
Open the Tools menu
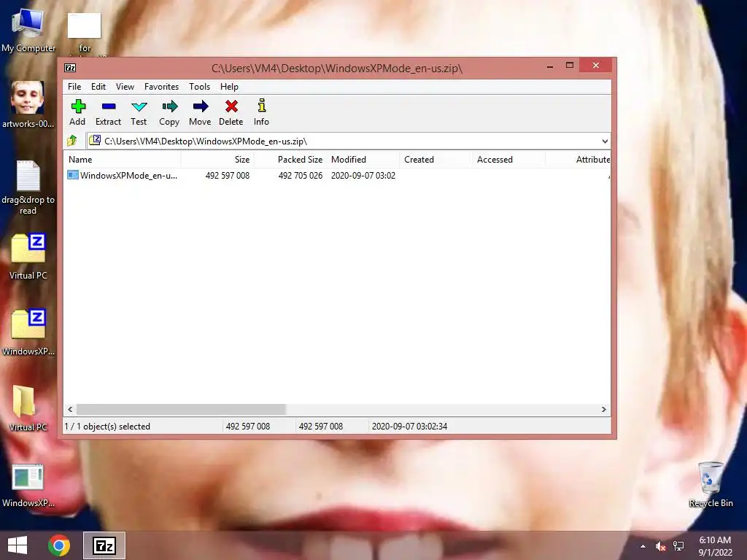coord(200,87)
